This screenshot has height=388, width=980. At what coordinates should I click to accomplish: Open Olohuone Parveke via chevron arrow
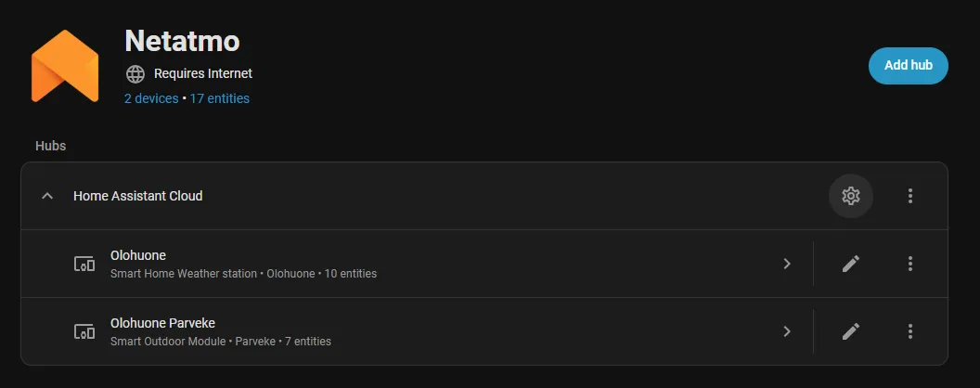click(x=787, y=331)
